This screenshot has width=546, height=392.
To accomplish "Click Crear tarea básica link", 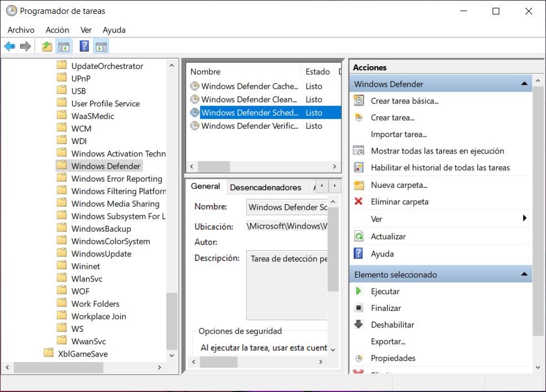I will click(x=404, y=101).
